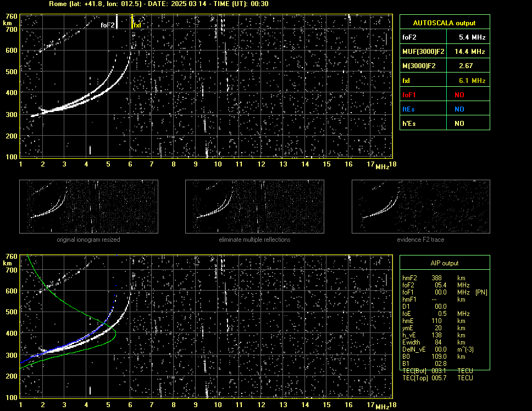The height and width of the screenshot is (411, 532).
Task: Click the white 'NO' value for h'Es
Action: click(x=459, y=124)
